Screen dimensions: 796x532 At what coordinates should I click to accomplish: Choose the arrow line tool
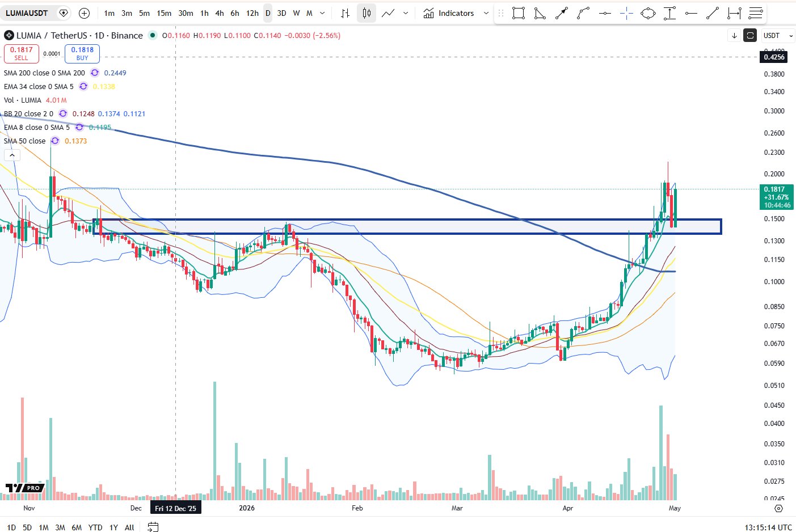click(x=561, y=13)
